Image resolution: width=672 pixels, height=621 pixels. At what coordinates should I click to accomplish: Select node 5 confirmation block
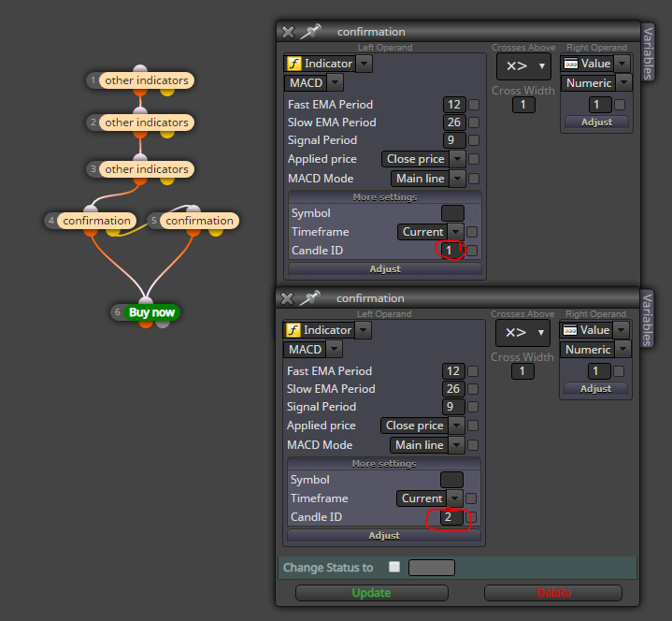click(x=200, y=221)
